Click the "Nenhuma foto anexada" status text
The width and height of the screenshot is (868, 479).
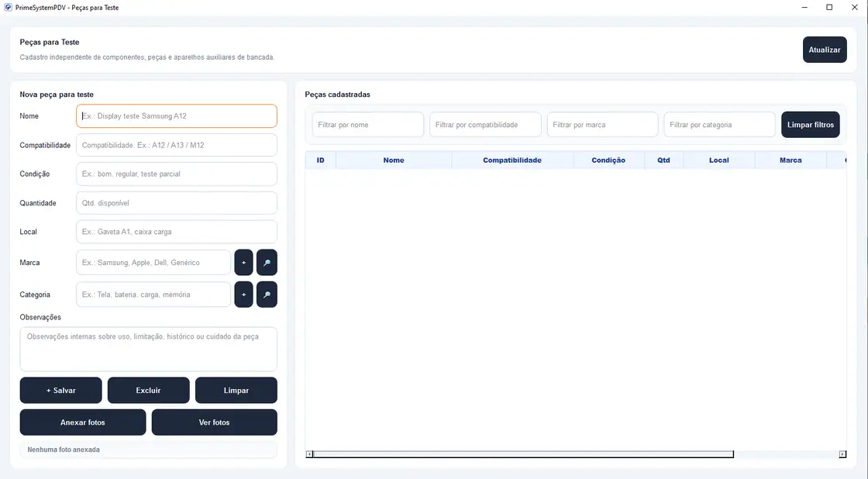click(64, 450)
